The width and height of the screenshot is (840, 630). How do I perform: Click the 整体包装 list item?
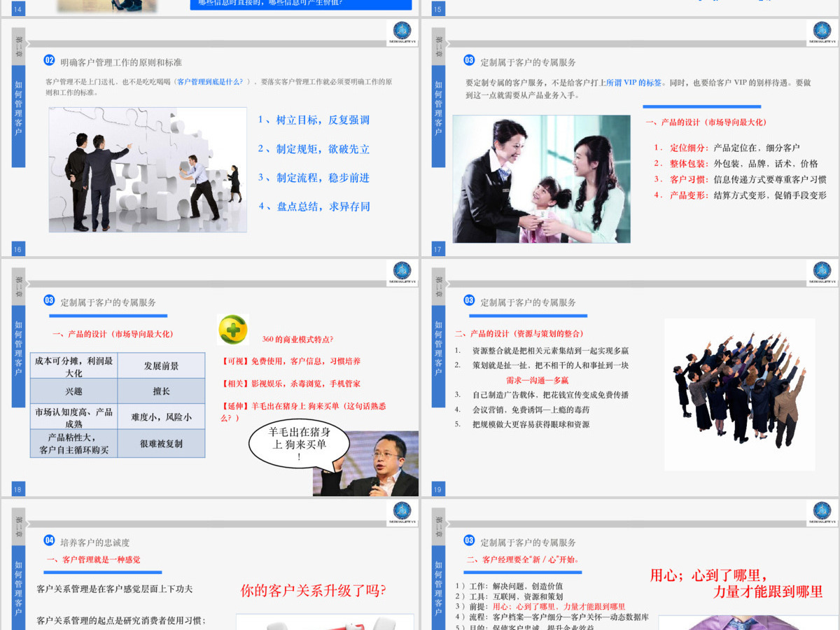pyautogui.click(x=736, y=163)
